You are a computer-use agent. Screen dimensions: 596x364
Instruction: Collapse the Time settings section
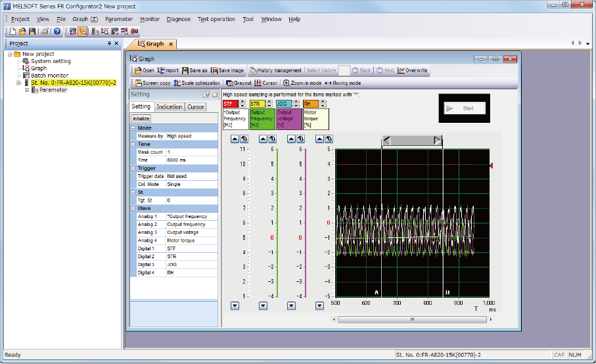coord(133,145)
